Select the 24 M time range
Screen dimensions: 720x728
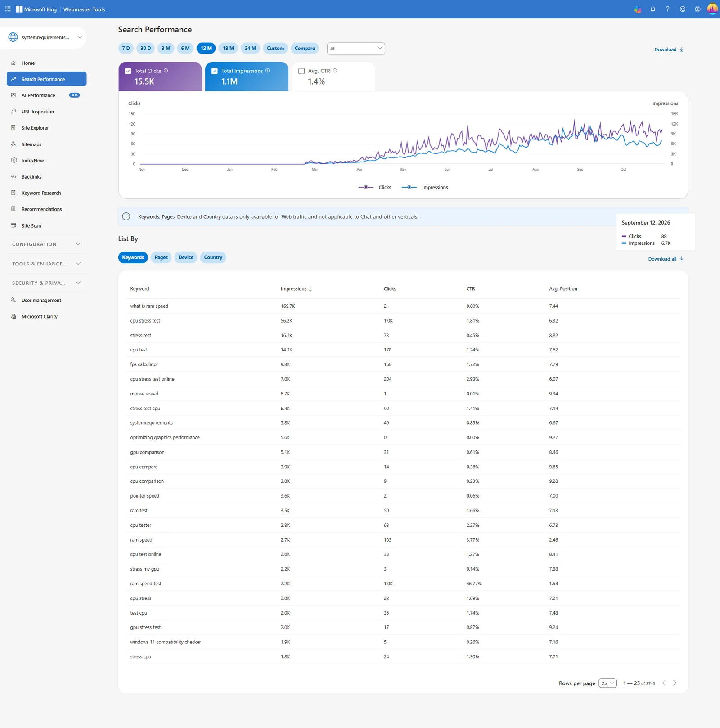(x=251, y=48)
